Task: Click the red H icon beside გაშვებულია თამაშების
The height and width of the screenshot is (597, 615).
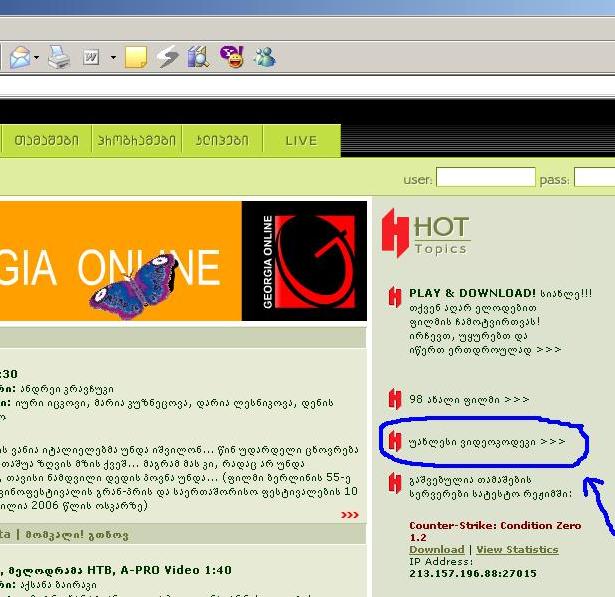Action: [395, 483]
